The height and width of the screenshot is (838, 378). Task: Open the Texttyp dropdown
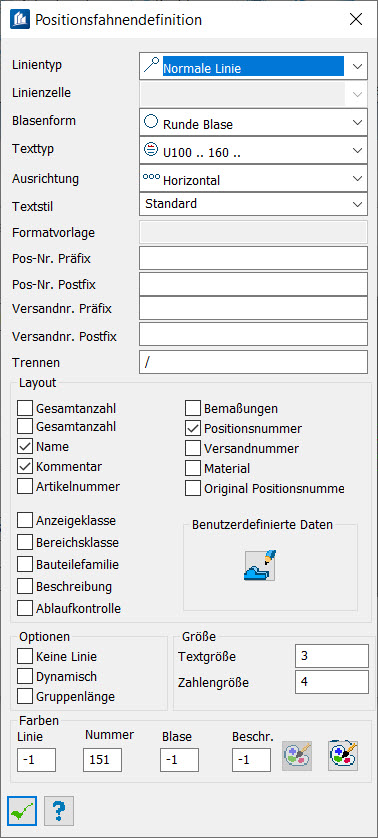tap(253, 150)
